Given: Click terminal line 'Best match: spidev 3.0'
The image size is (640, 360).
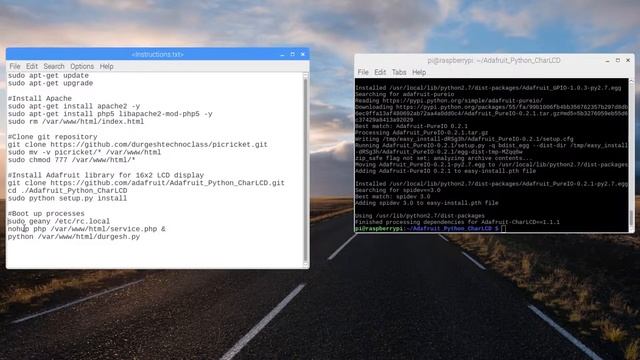Looking at the screenshot, I should click(x=393, y=197).
